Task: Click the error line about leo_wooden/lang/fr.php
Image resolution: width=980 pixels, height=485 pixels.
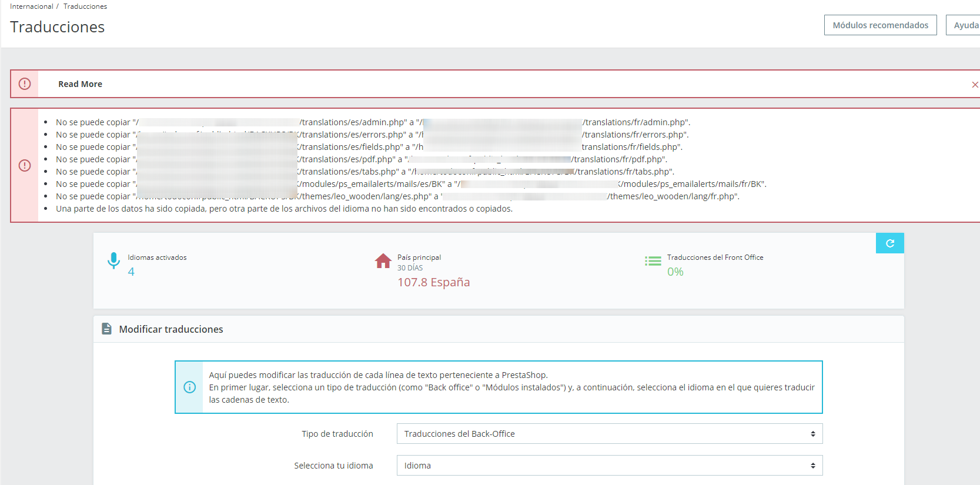Action: pyautogui.click(x=398, y=196)
